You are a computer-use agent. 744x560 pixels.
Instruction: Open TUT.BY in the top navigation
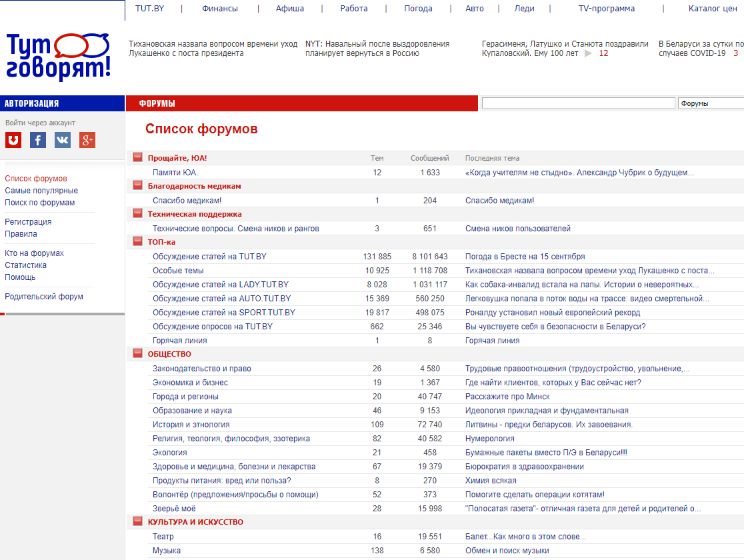[149, 9]
